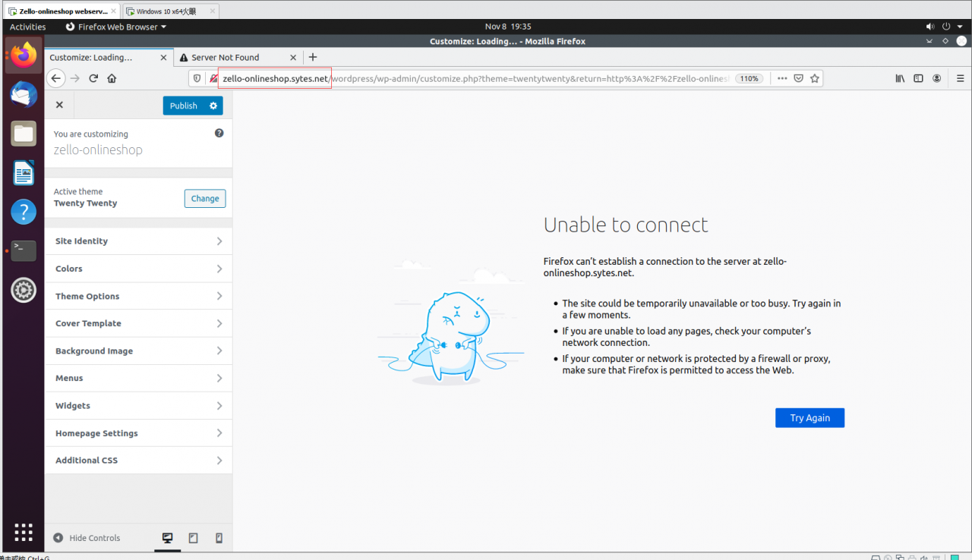Close the Server Not Found tab
The image size is (972, 560).
point(293,57)
